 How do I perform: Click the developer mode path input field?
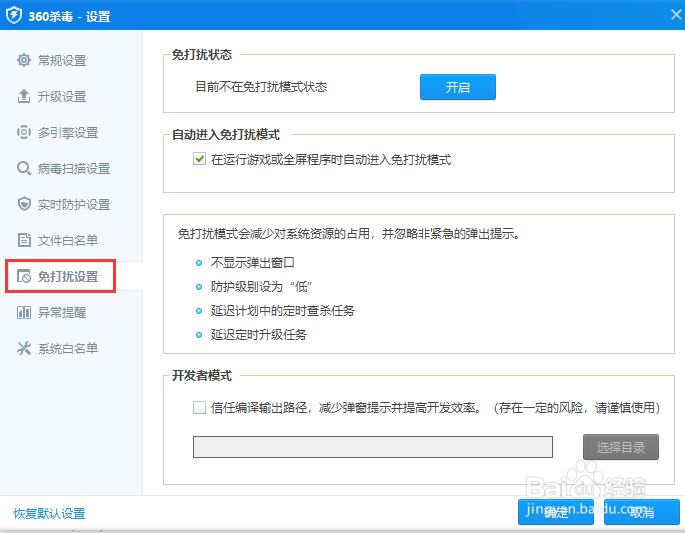373,447
